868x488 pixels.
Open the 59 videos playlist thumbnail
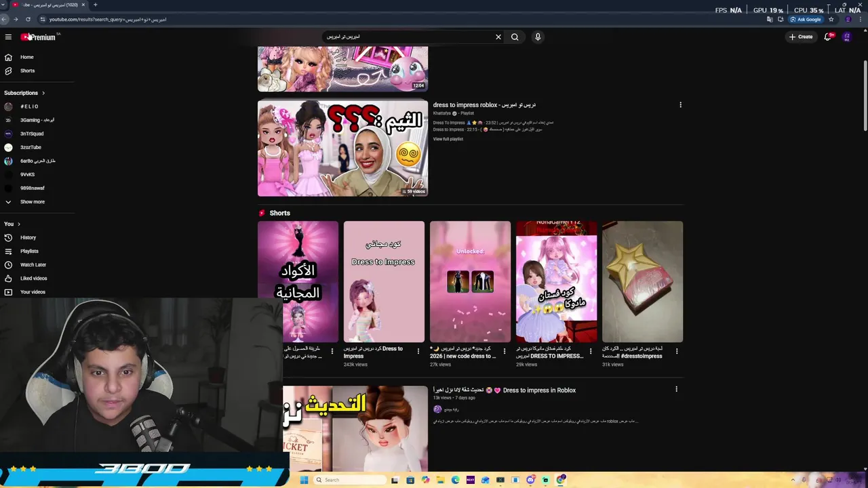point(342,148)
